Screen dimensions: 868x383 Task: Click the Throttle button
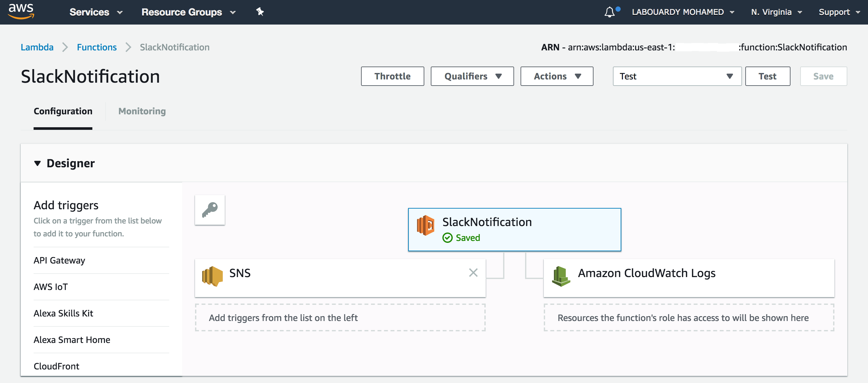point(392,76)
